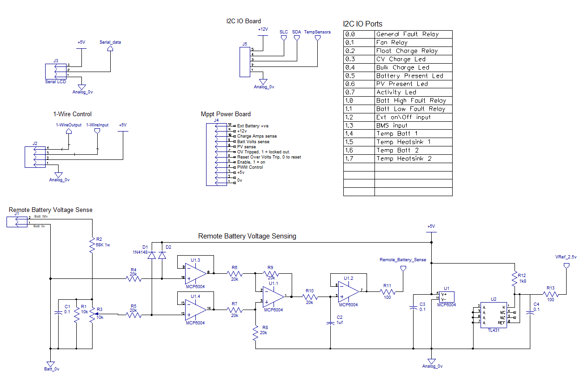Click the Mppt Power Board title
This screenshot has width=588, height=383.
[226, 114]
